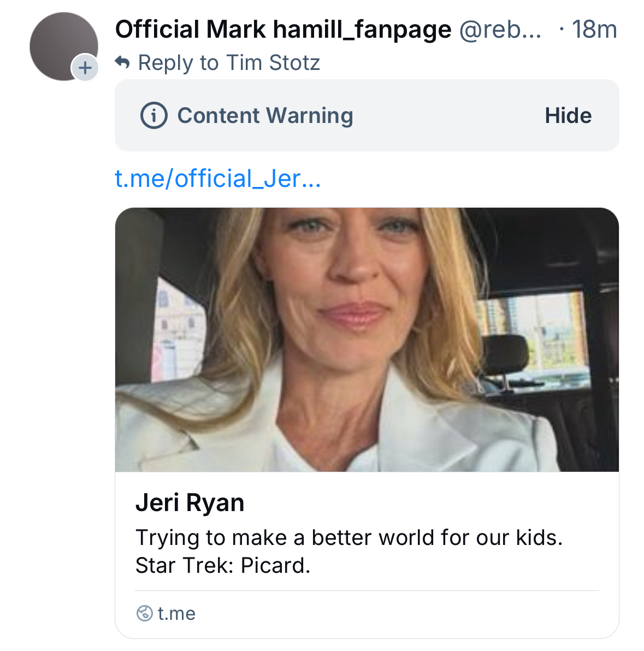
Task: Open the poster's round profile avatar
Action: click(61, 45)
